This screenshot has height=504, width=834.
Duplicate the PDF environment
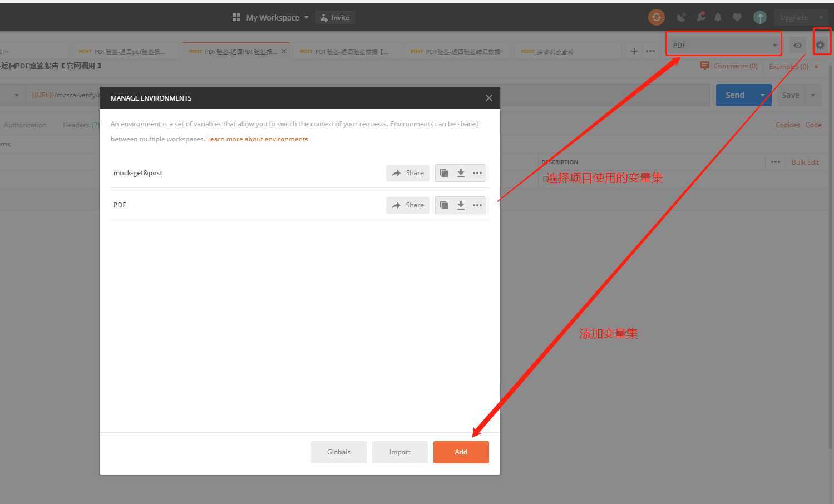point(444,205)
